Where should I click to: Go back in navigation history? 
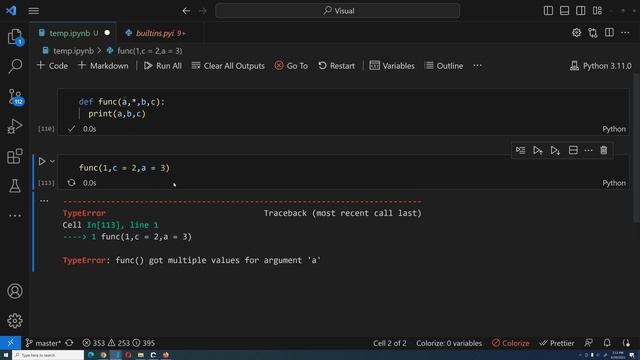click(x=186, y=11)
